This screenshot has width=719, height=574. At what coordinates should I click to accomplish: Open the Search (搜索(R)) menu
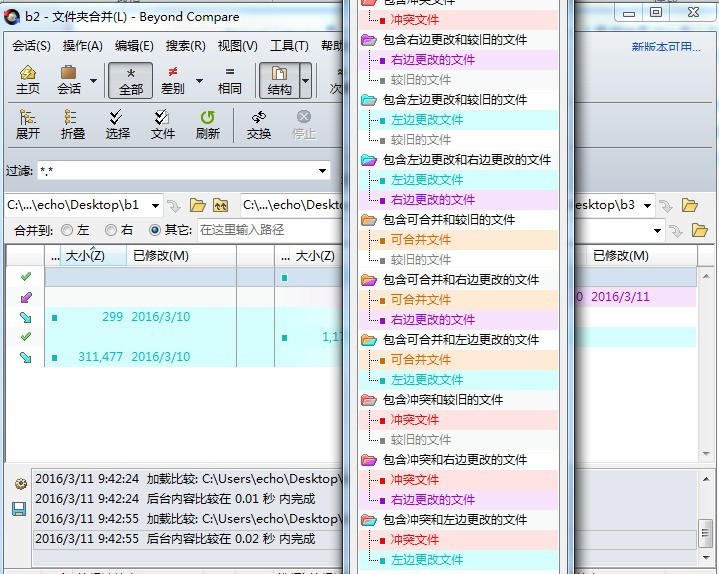(185, 45)
